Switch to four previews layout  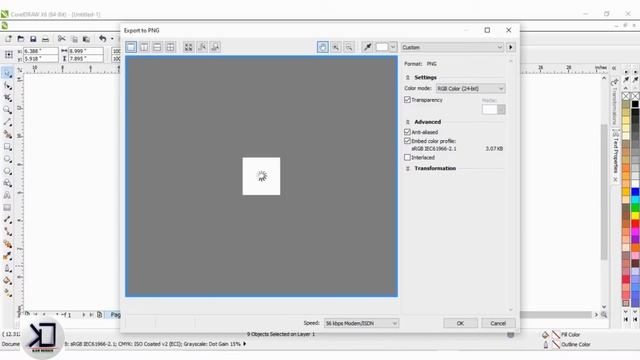[170, 47]
